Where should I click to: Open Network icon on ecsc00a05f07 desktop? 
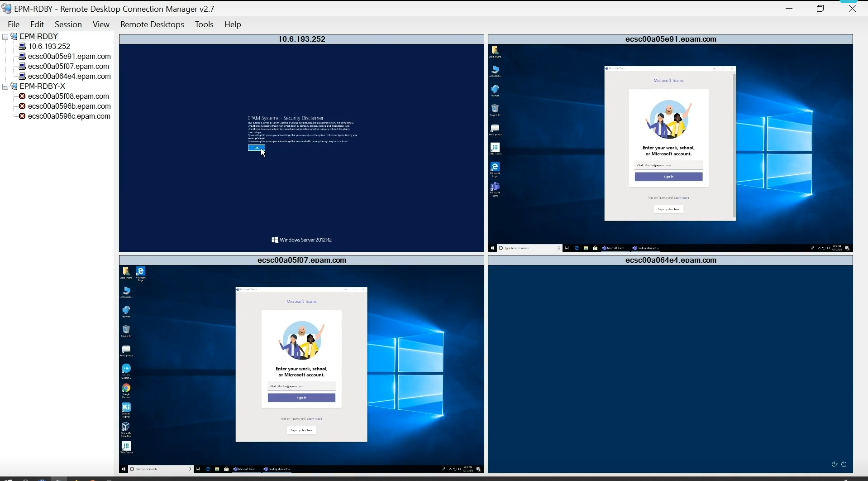tap(126, 312)
